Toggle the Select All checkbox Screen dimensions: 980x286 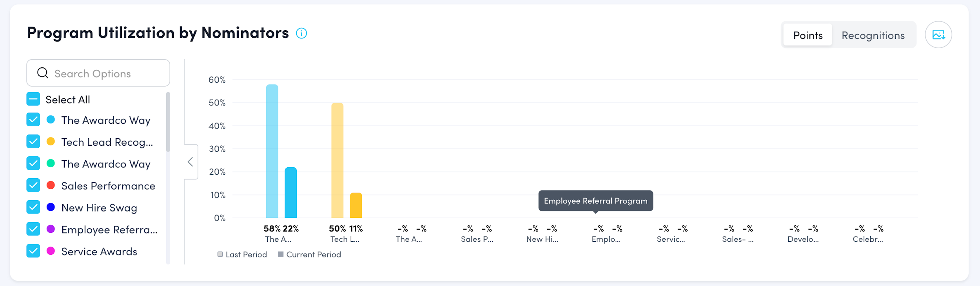point(33,99)
